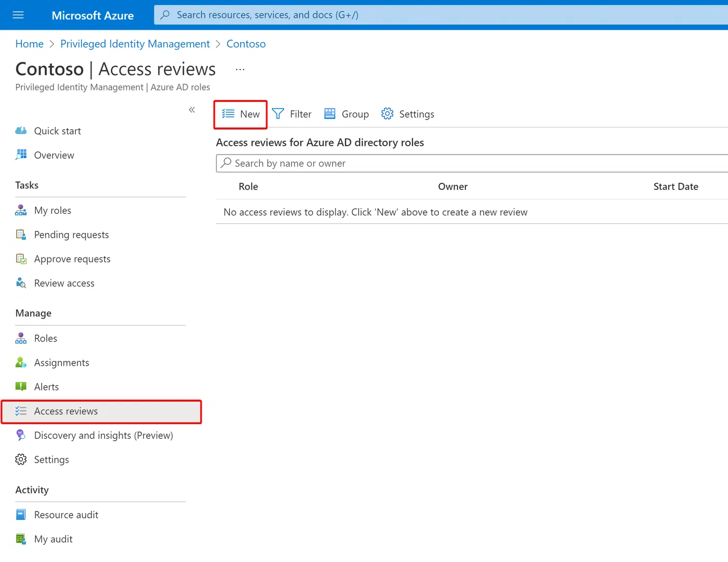
Task: Open the Azure portal hamburger menu
Action: pos(18,15)
